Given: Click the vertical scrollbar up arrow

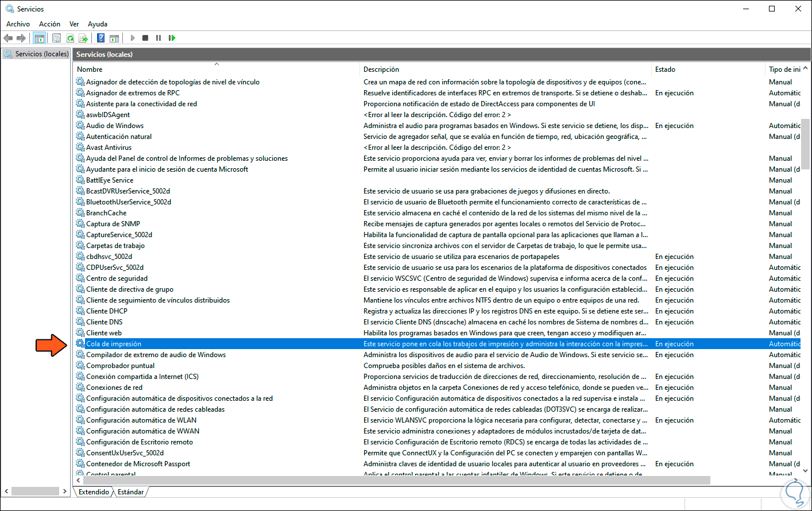Looking at the screenshot, I should point(806,68).
